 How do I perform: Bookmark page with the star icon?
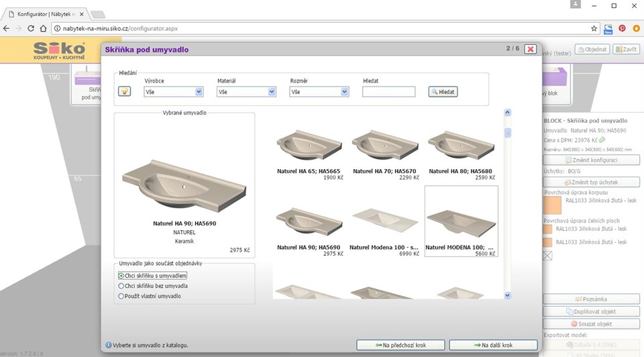pos(594,29)
